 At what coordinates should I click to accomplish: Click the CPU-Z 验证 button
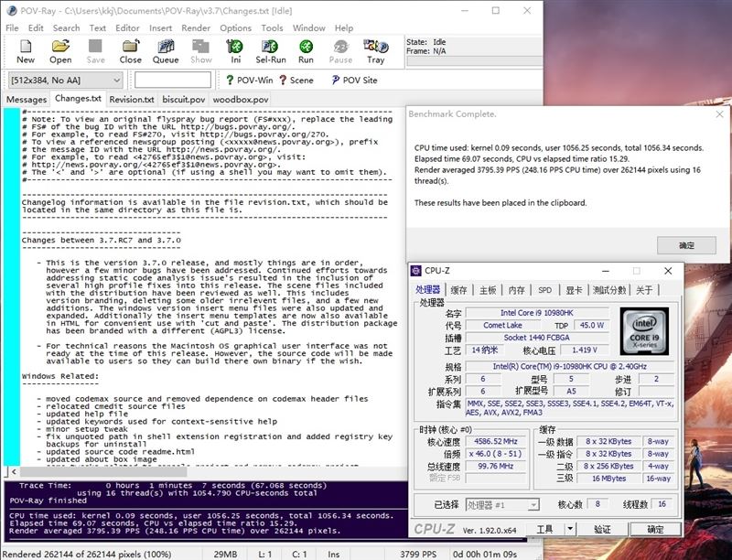tap(602, 529)
